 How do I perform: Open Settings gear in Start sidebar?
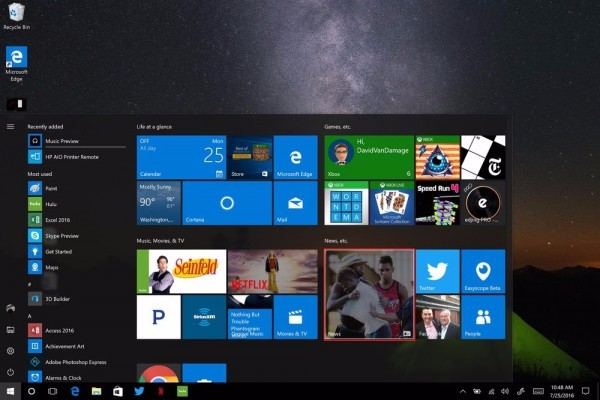click(10, 350)
